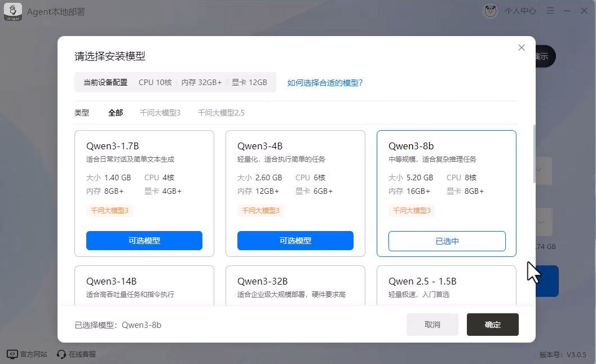Close the Agent本地部署 main window
596x364 pixels.
point(584,11)
